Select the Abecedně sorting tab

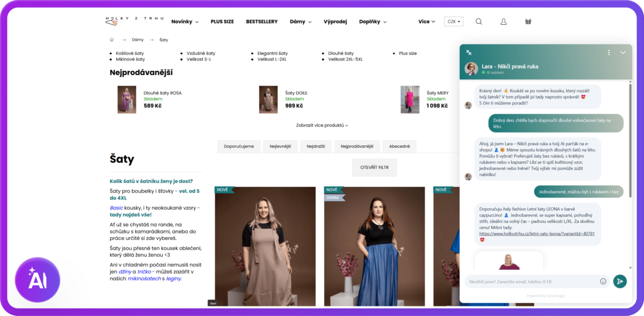pyautogui.click(x=399, y=146)
